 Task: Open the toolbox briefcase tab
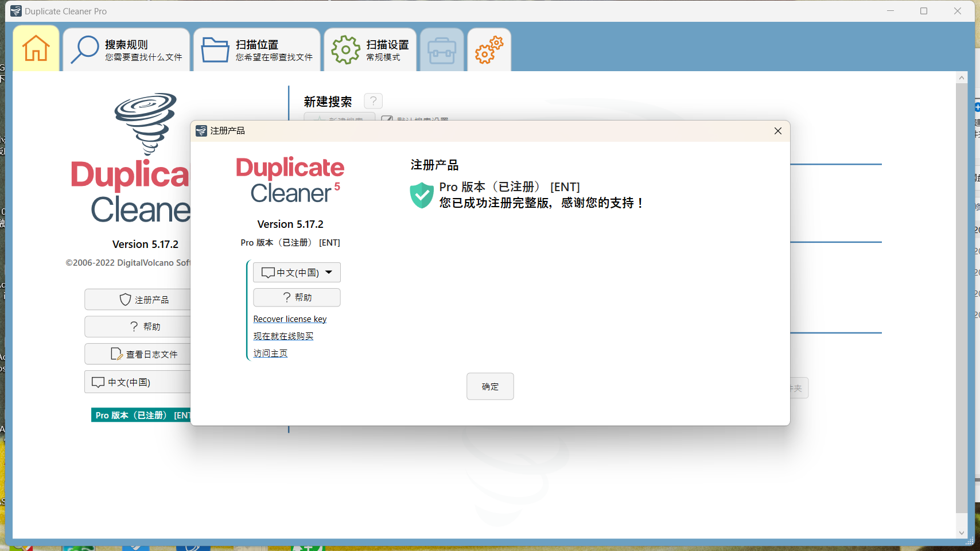[442, 51]
